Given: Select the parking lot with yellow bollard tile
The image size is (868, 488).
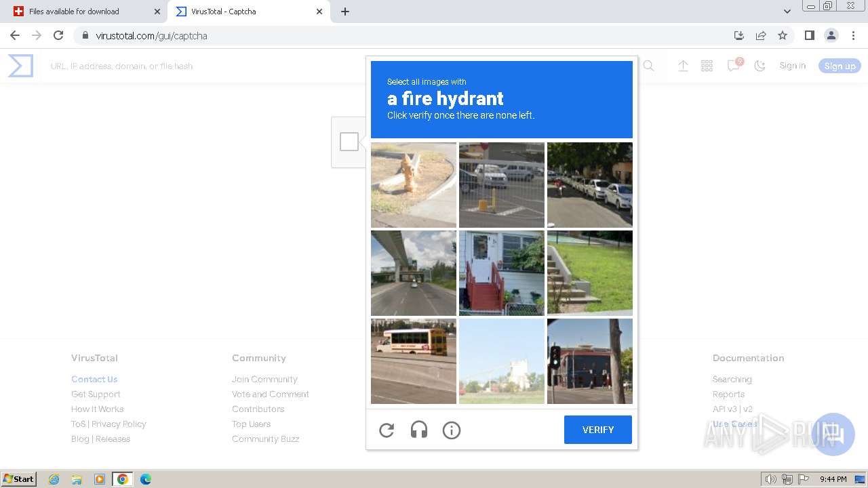Looking at the screenshot, I should tap(502, 185).
